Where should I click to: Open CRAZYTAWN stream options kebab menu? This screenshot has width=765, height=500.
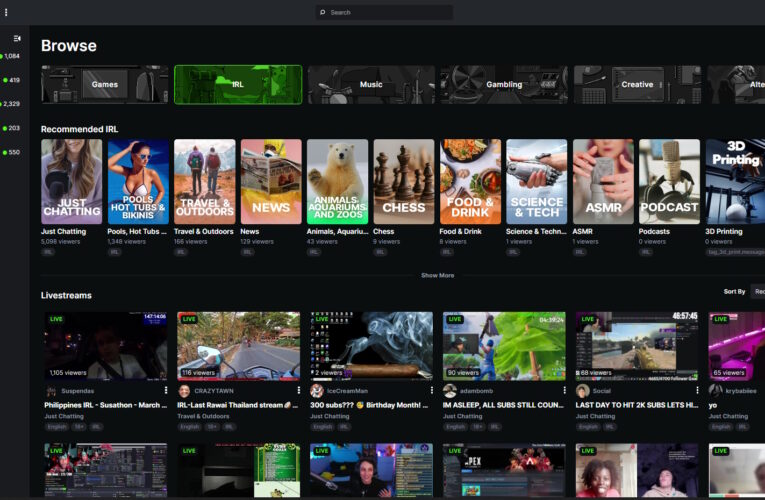[x=299, y=390]
